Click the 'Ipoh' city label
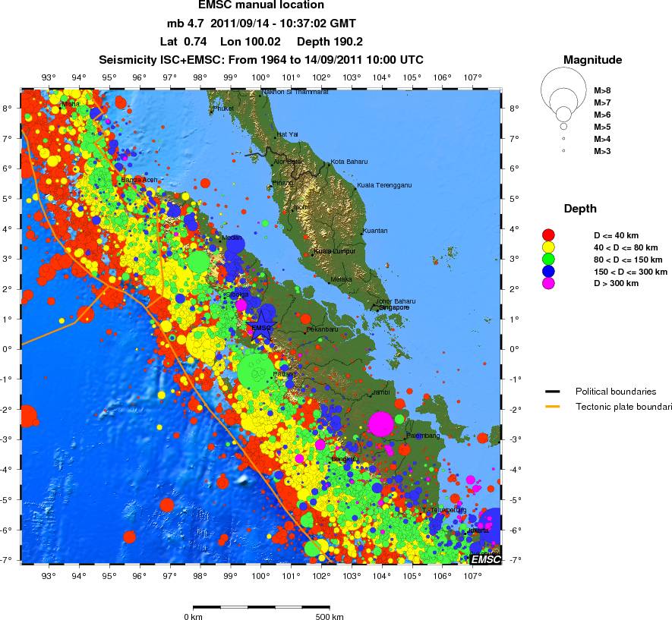 [x=301, y=208]
